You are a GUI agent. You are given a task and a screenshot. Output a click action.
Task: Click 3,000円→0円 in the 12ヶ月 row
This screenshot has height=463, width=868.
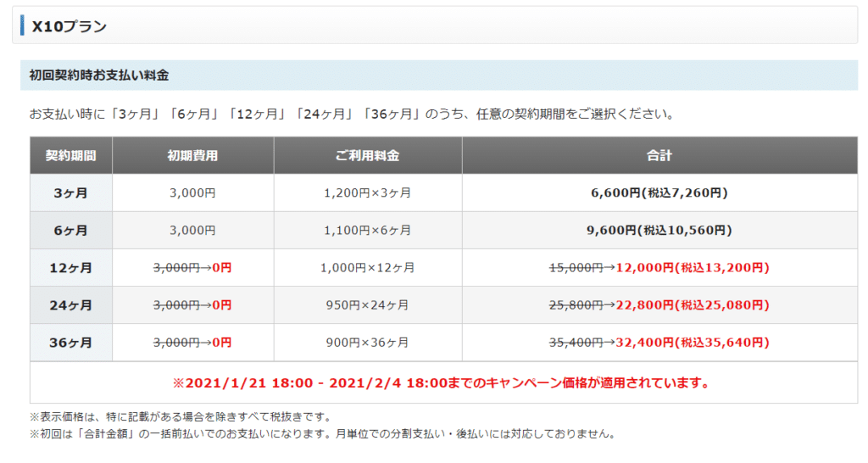coord(192,268)
